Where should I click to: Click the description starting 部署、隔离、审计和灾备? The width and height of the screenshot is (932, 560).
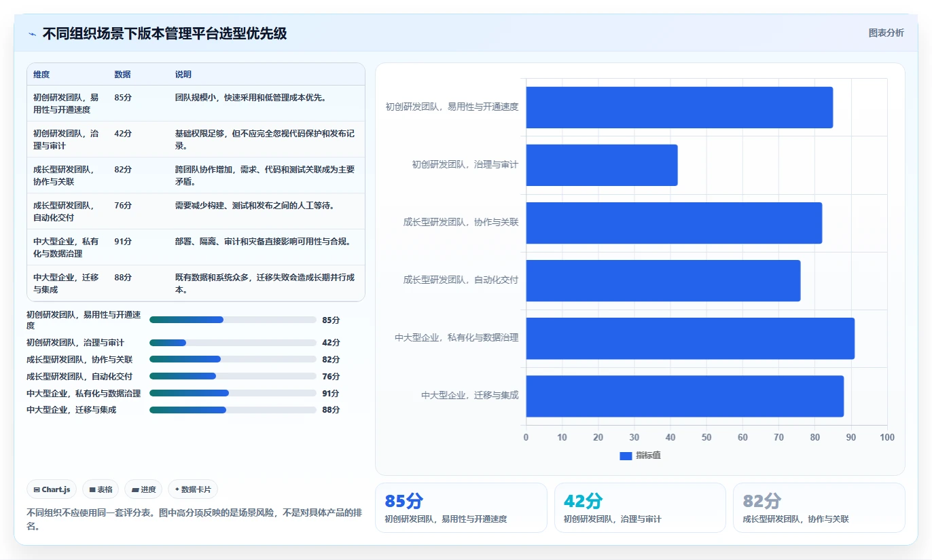(x=263, y=242)
